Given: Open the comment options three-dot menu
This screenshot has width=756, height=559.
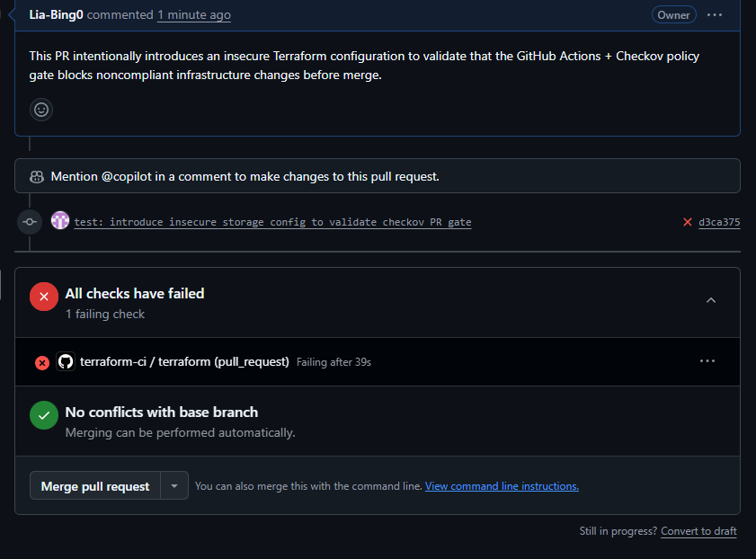Looking at the screenshot, I should point(715,14).
